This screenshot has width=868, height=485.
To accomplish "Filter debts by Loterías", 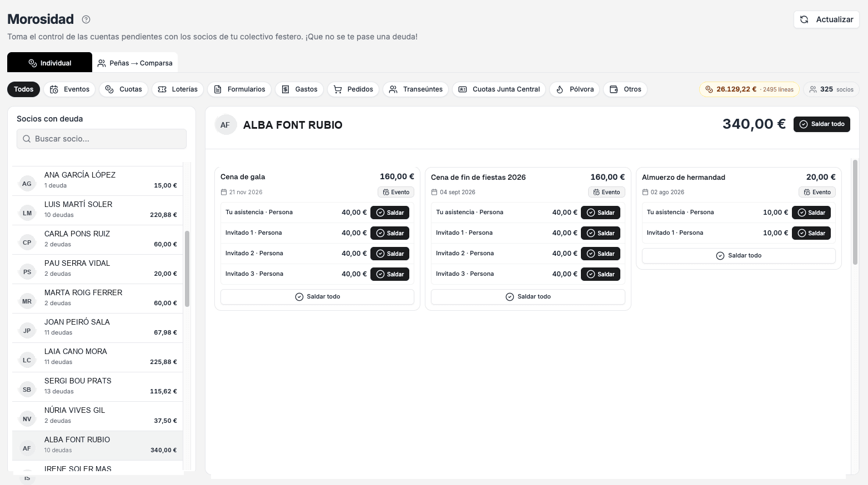I will coord(178,89).
